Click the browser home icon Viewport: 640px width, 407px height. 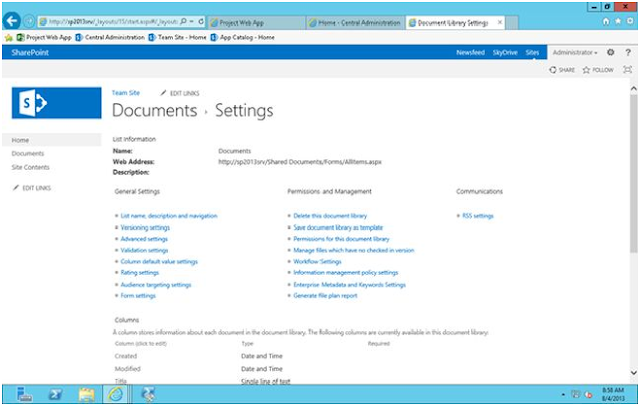click(x=606, y=21)
